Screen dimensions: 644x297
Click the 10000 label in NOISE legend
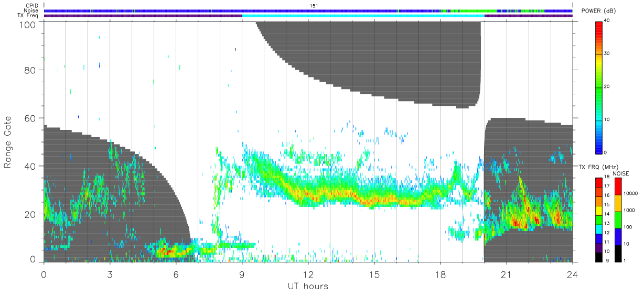click(631, 194)
